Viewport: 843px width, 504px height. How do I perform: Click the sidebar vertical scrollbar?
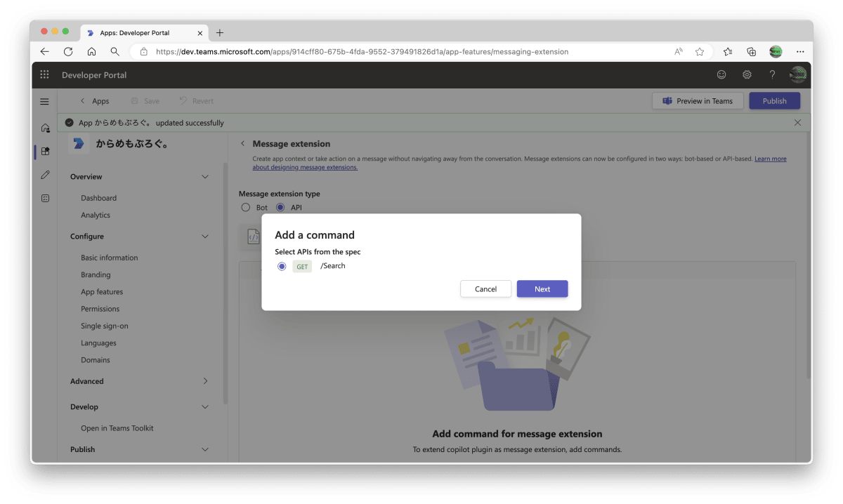pyautogui.click(x=226, y=284)
